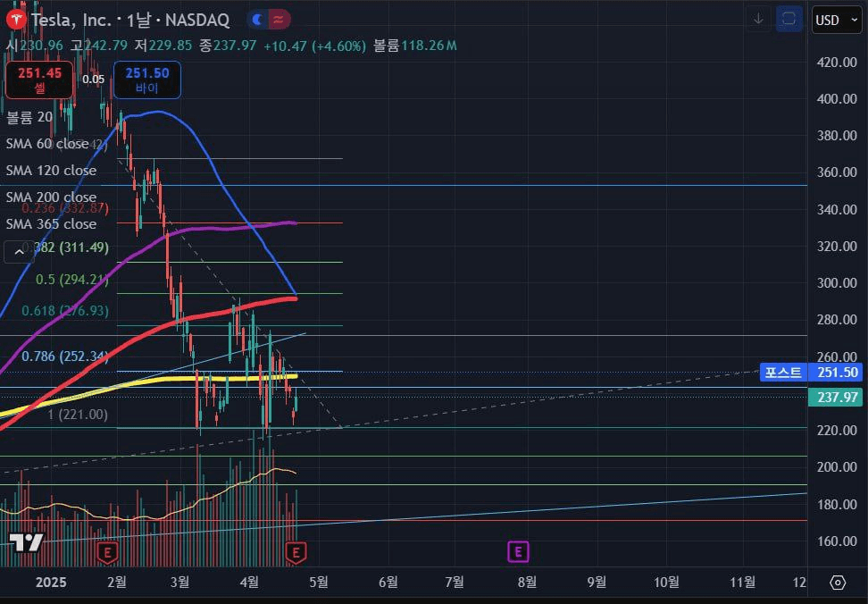Select the SMA 200 close indicator
Screen dimensions: 868x604
(x=51, y=197)
